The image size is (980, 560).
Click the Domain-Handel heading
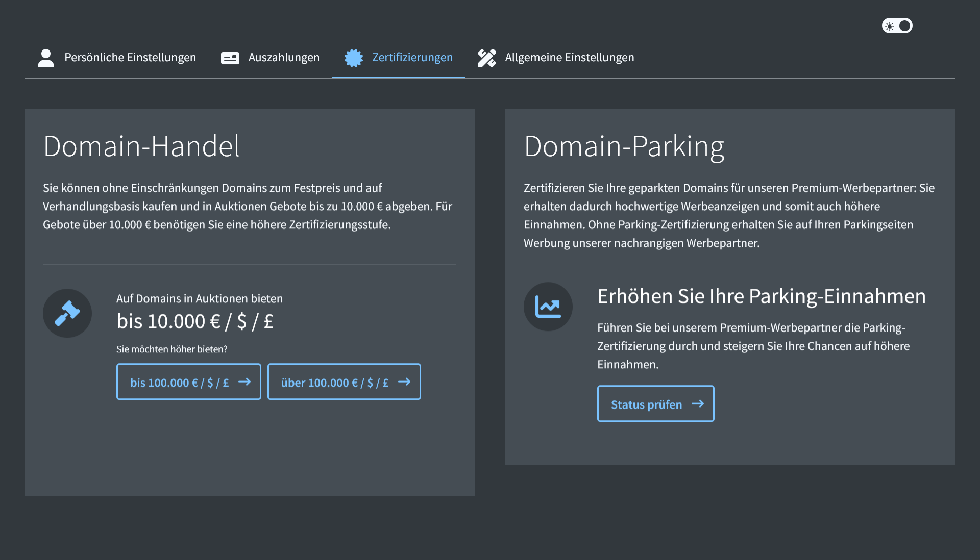(141, 146)
